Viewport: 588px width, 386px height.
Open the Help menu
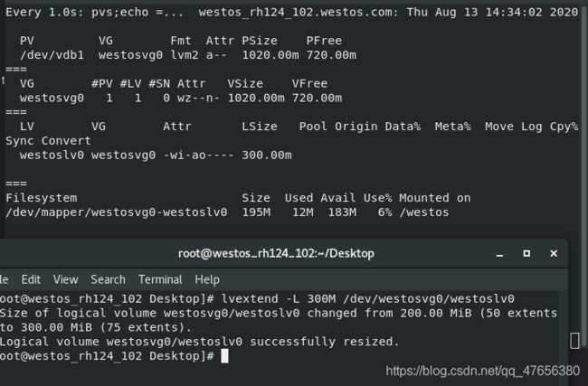tap(207, 279)
